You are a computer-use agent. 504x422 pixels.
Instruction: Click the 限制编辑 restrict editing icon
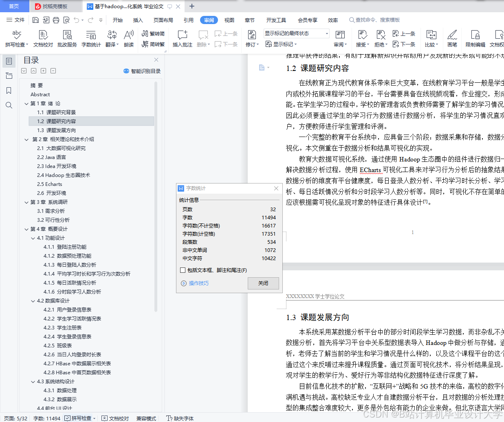coord(475,39)
